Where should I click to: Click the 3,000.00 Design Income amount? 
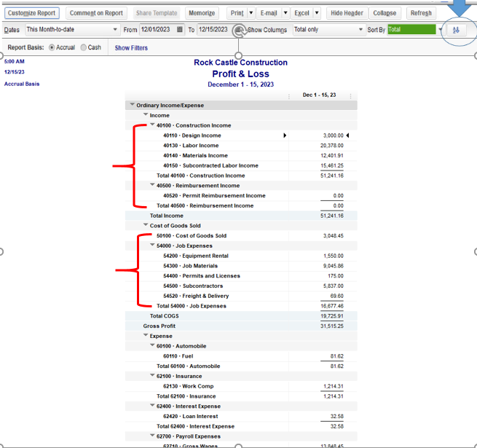(x=333, y=135)
